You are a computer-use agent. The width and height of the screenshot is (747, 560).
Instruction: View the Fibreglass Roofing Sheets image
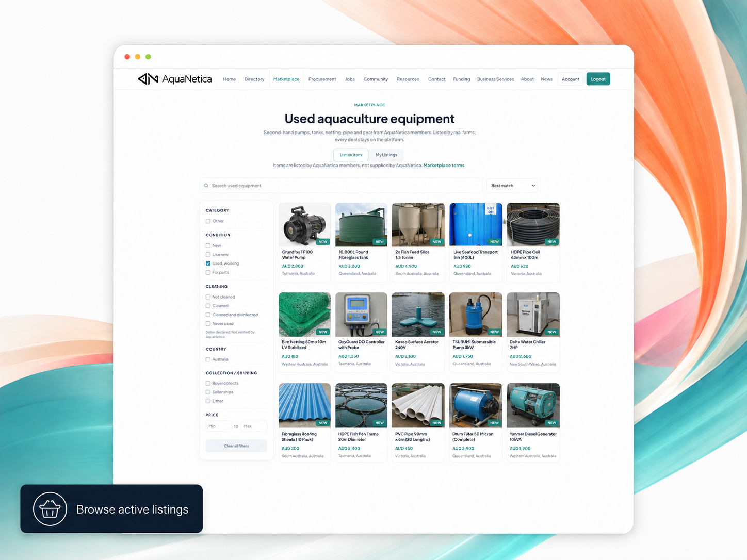click(x=305, y=405)
